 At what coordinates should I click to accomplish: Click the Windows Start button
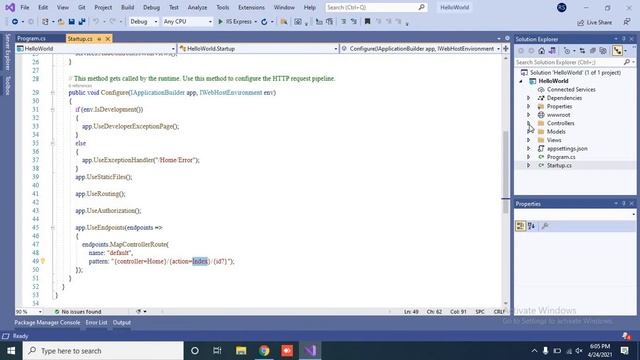pos(11,351)
